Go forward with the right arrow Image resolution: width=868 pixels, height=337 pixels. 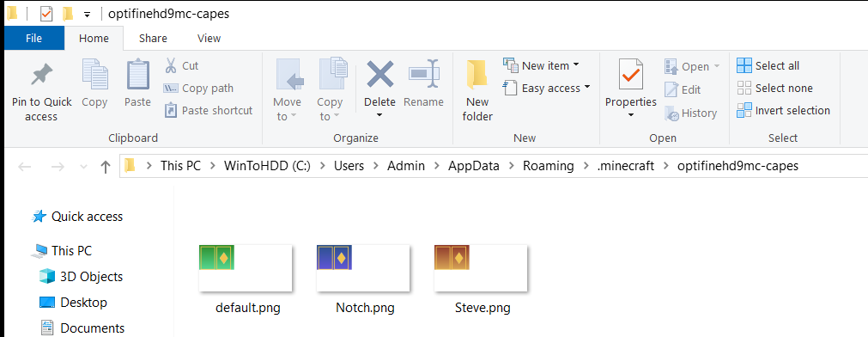click(58, 166)
